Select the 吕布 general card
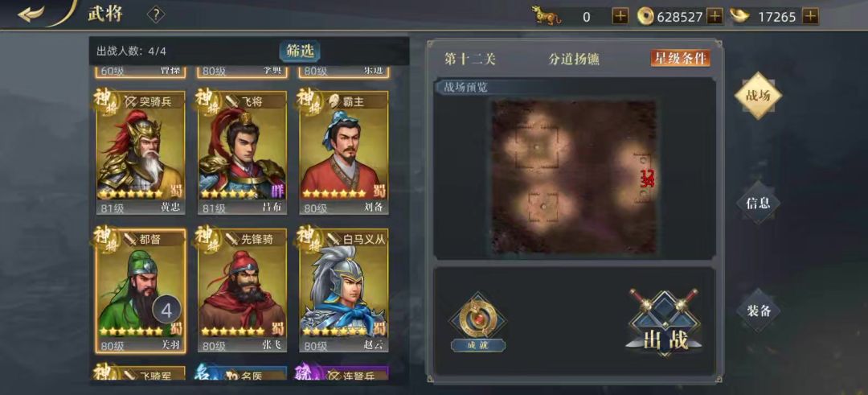Viewport: 868px width, 395px height. pos(242,153)
